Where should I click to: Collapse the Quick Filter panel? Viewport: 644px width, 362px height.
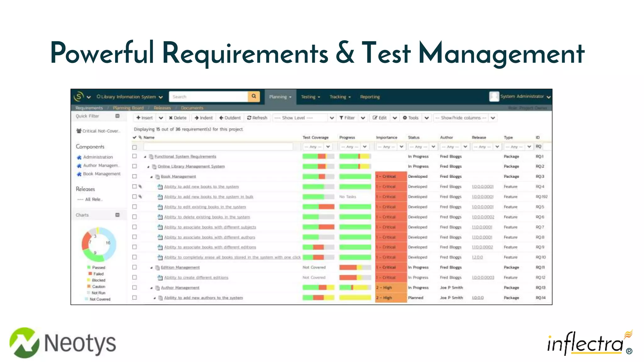(x=117, y=116)
